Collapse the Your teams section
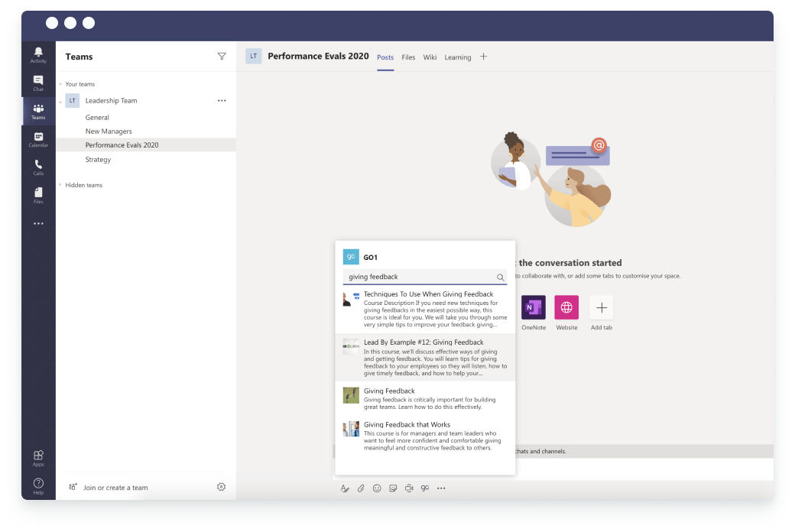Screen dimensions: 795x532 coord(60,84)
